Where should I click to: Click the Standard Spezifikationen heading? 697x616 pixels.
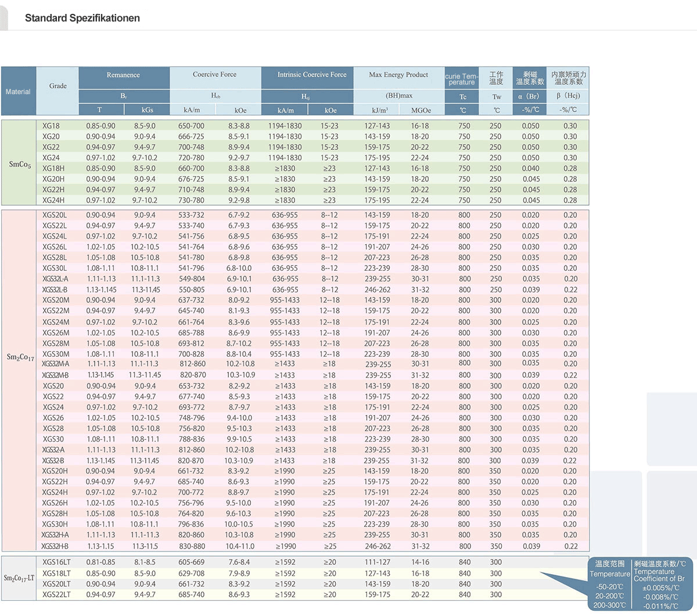(x=82, y=18)
